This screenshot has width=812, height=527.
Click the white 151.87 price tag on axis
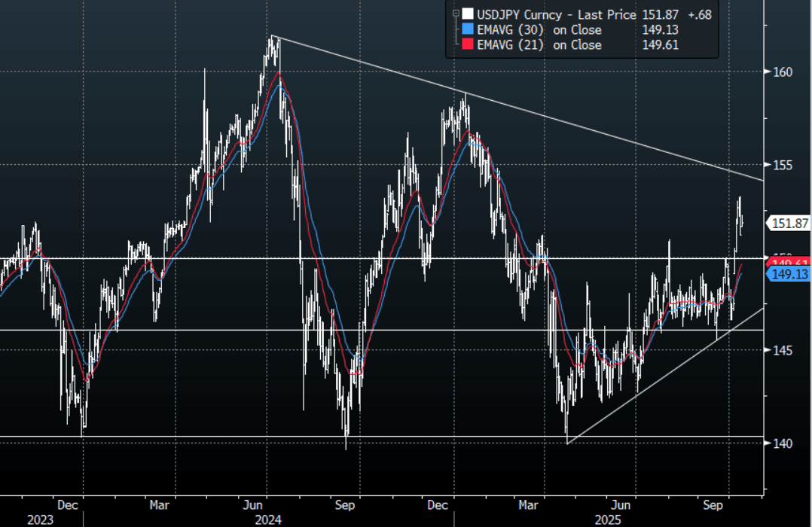[788, 223]
